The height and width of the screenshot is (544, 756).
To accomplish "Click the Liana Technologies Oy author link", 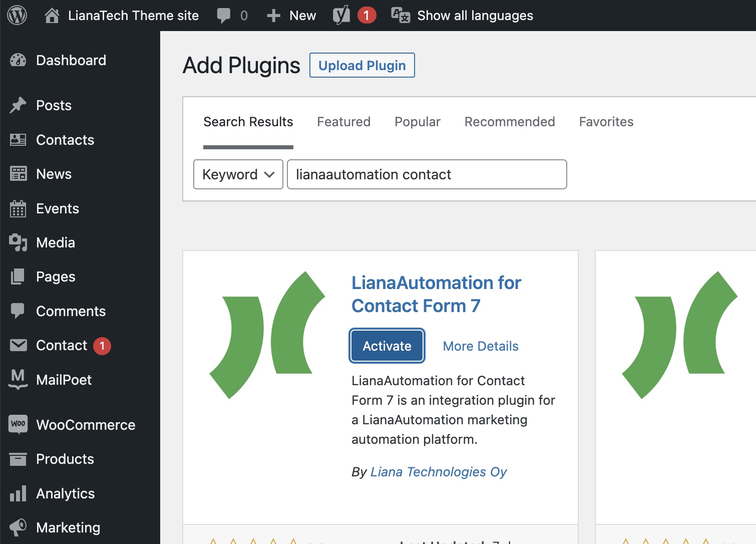I will [438, 472].
